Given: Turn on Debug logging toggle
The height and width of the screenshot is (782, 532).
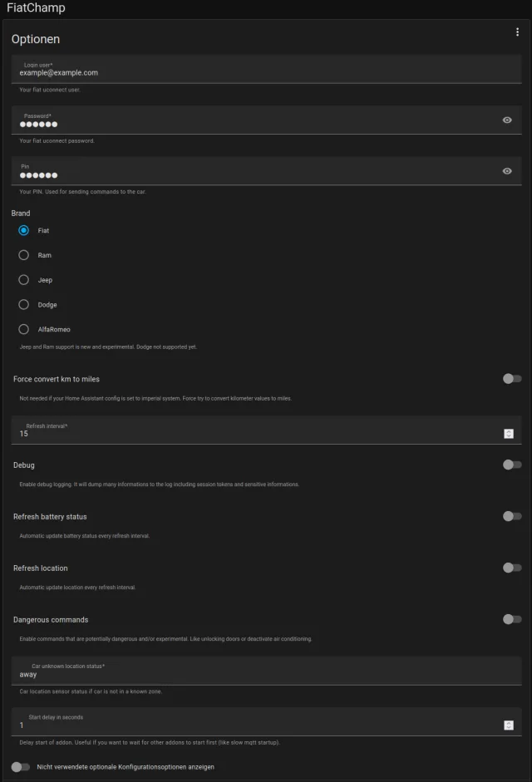Looking at the screenshot, I should point(512,465).
